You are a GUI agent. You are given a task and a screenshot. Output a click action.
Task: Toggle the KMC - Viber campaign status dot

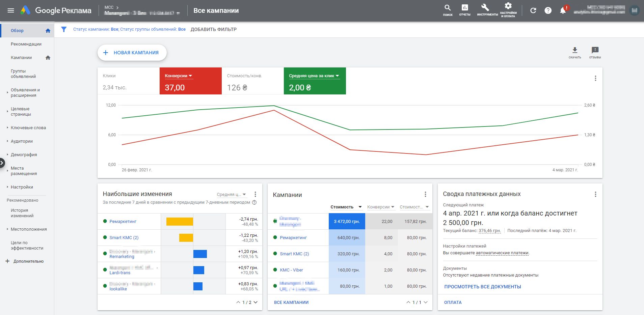pyautogui.click(x=275, y=270)
